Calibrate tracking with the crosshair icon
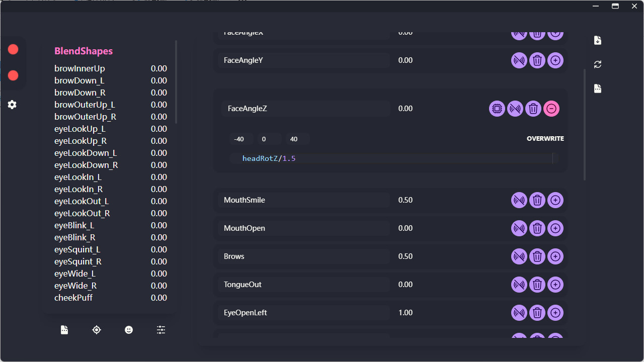The height and width of the screenshot is (362, 644). coord(97,330)
